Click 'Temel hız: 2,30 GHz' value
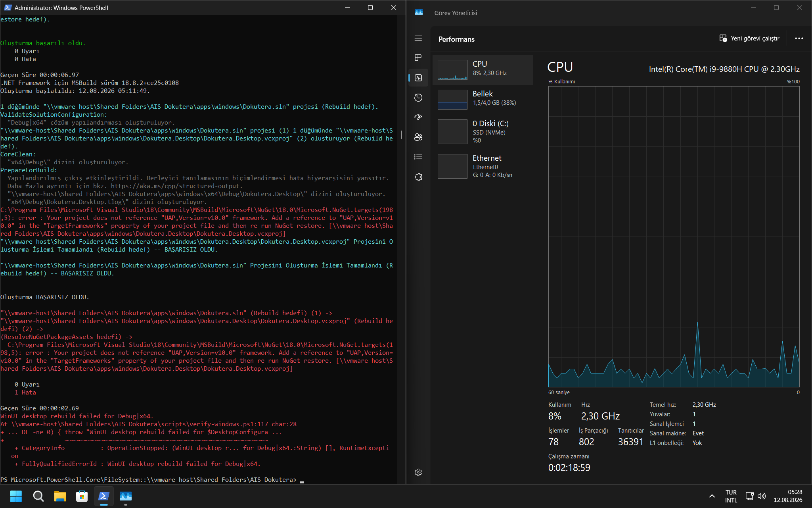The width and height of the screenshot is (812, 508). coord(704,405)
